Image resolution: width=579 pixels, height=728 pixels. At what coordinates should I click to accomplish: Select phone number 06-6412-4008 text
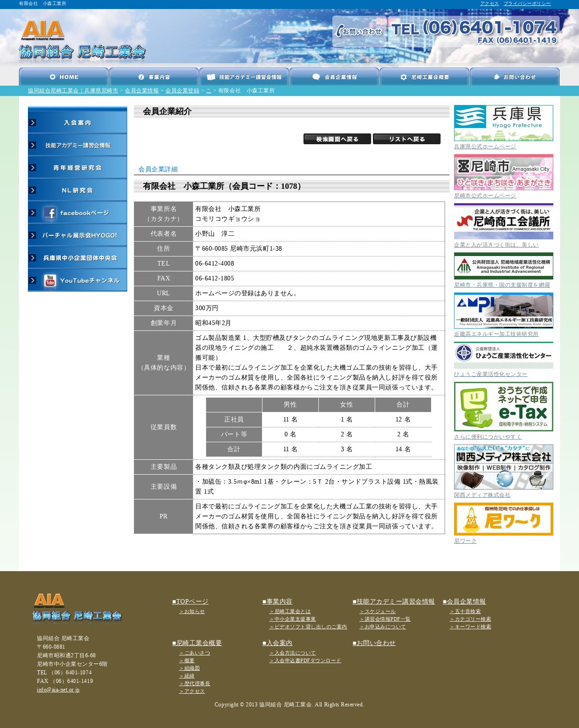[x=215, y=264]
